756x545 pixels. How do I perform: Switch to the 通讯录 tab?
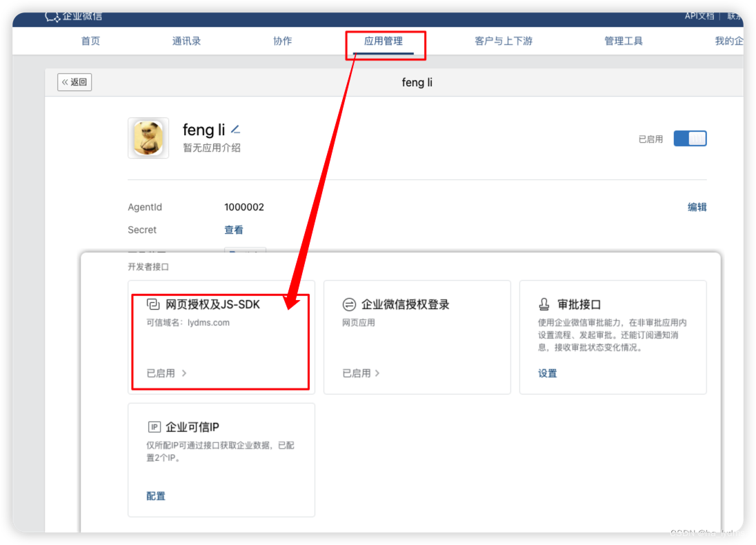(x=186, y=41)
